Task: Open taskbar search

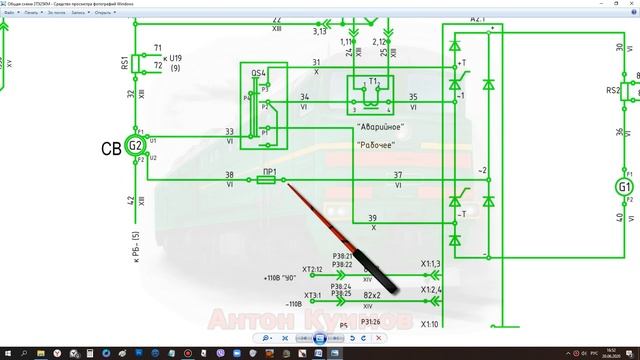Action: click(x=24, y=353)
